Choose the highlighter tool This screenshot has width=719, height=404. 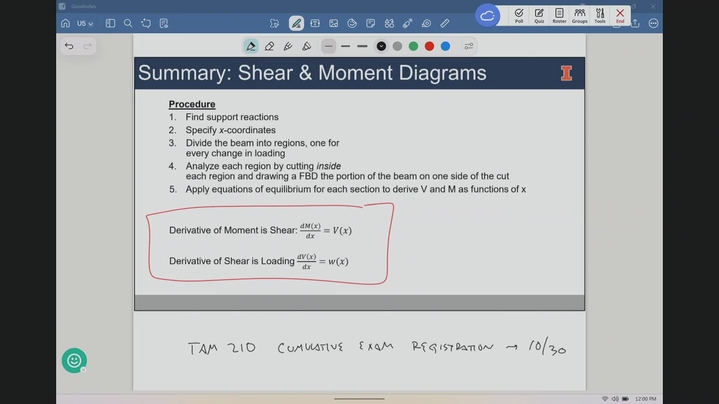click(x=288, y=46)
